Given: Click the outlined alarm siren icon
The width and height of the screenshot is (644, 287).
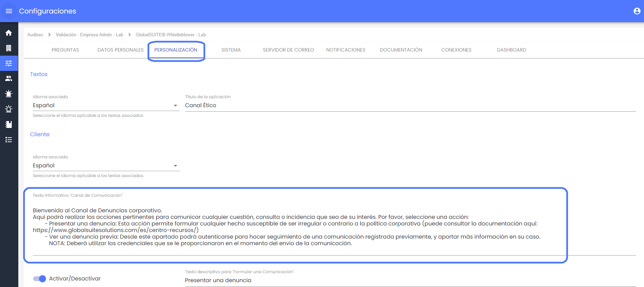Looking at the screenshot, I should [9, 109].
